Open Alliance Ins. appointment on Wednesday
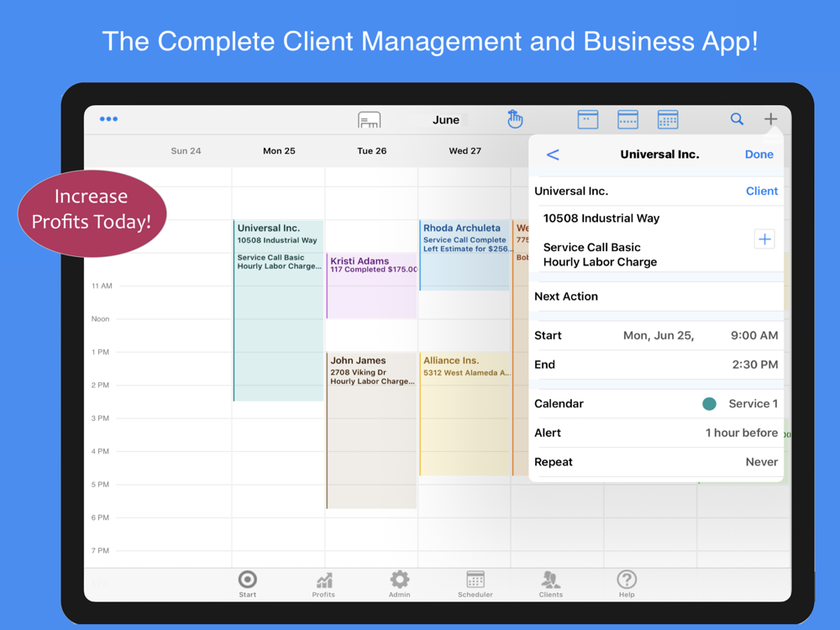 point(465,413)
